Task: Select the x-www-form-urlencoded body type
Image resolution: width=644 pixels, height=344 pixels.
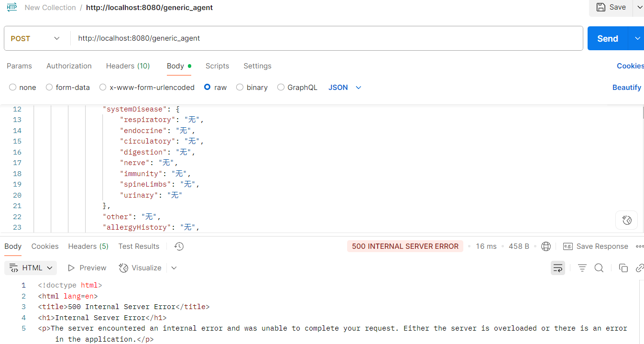Action: [x=147, y=88]
